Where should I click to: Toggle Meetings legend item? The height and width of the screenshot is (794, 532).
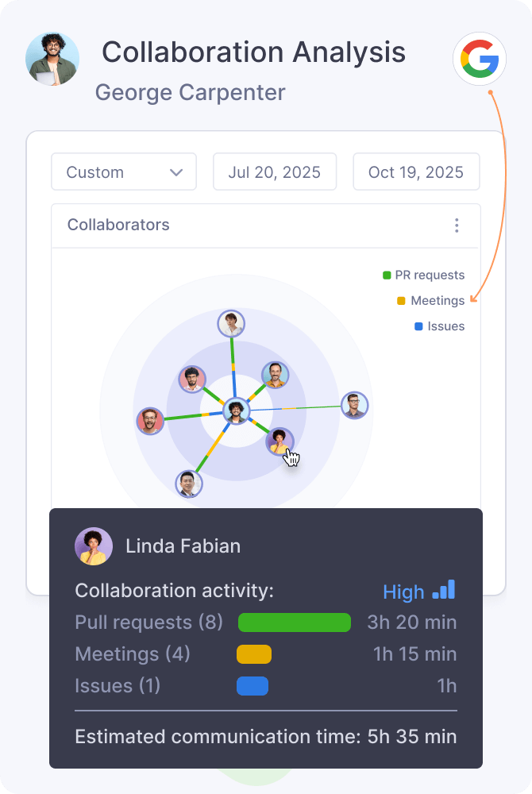(430, 301)
